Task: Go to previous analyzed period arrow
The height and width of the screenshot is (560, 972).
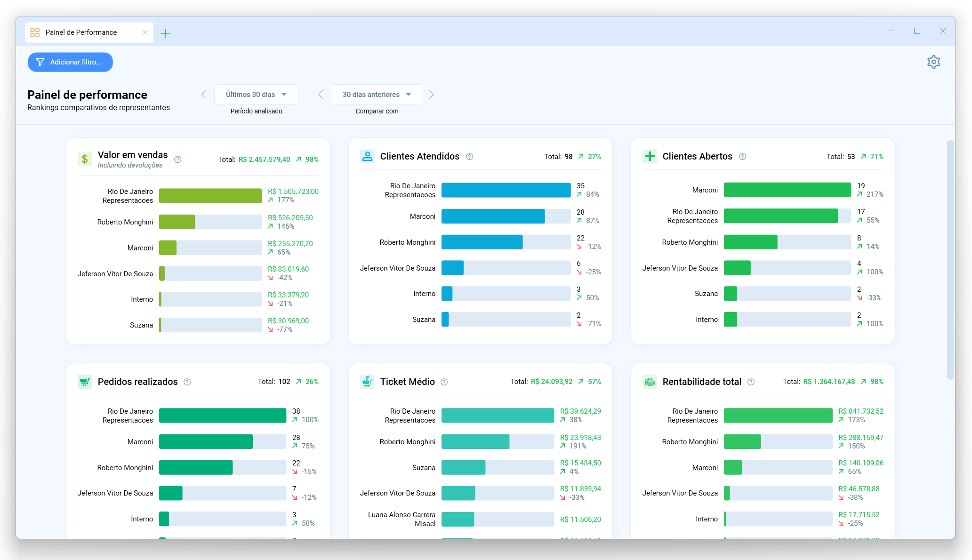Action: click(x=204, y=95)
